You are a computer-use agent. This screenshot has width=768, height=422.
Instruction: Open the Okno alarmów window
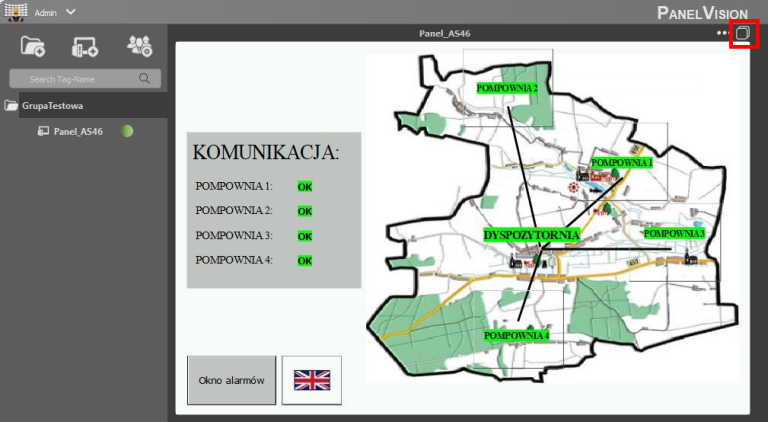(231, 380)
